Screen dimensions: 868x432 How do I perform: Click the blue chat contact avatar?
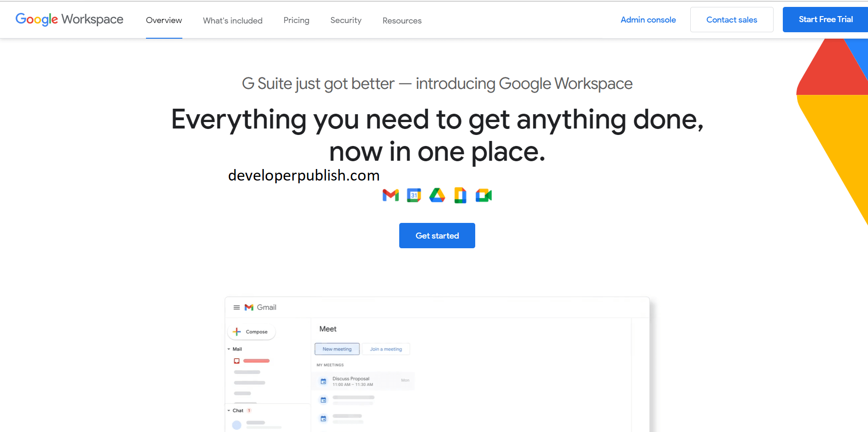click(x=237, y=425)
